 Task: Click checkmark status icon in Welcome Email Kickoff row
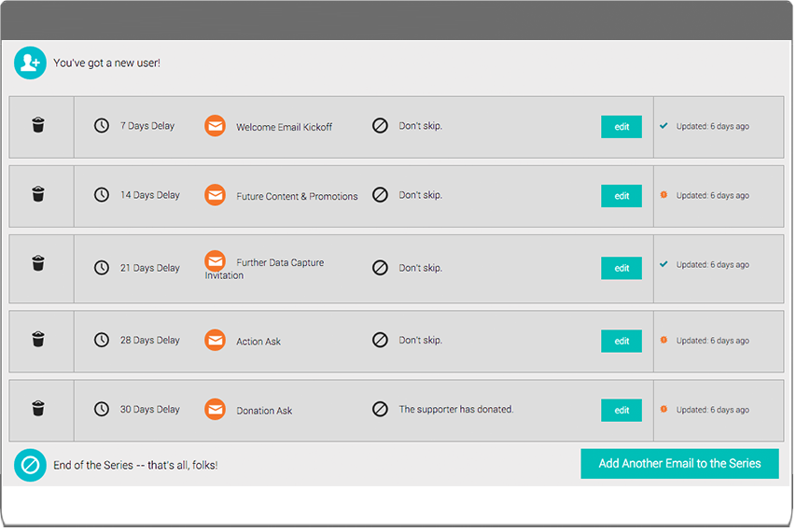coord(663,126)
